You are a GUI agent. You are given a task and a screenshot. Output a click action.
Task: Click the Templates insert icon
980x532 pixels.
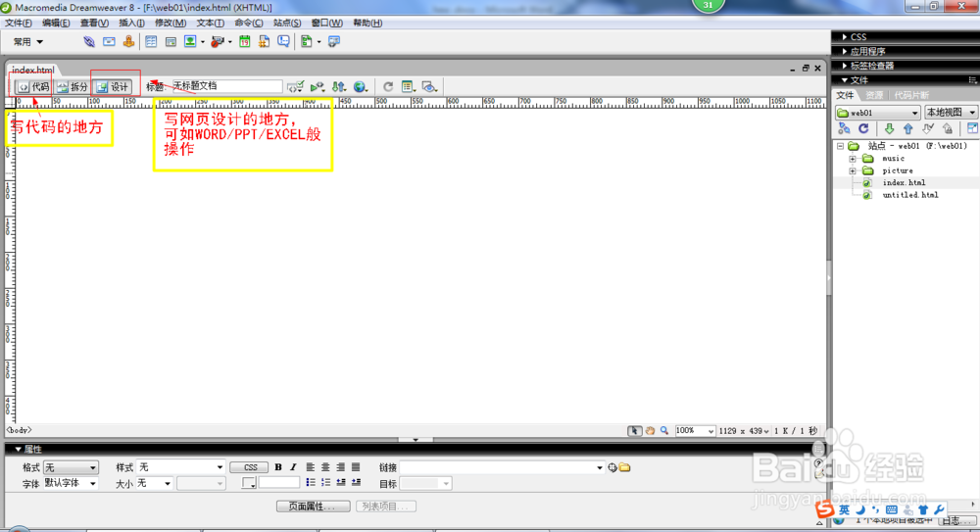pos(306,42)
